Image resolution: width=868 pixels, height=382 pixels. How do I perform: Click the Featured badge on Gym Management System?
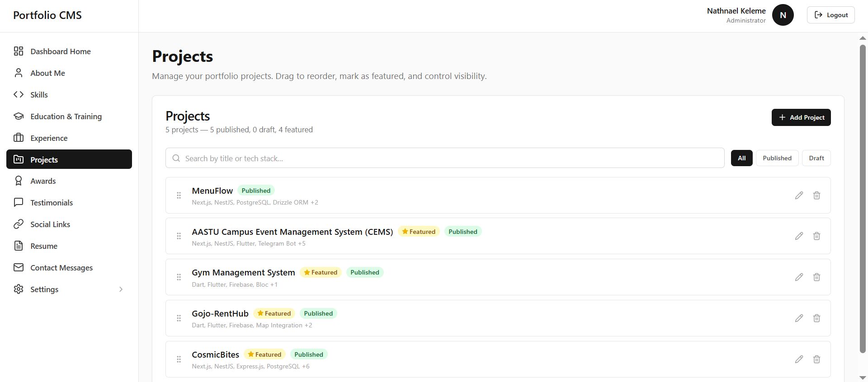(321, 272)
